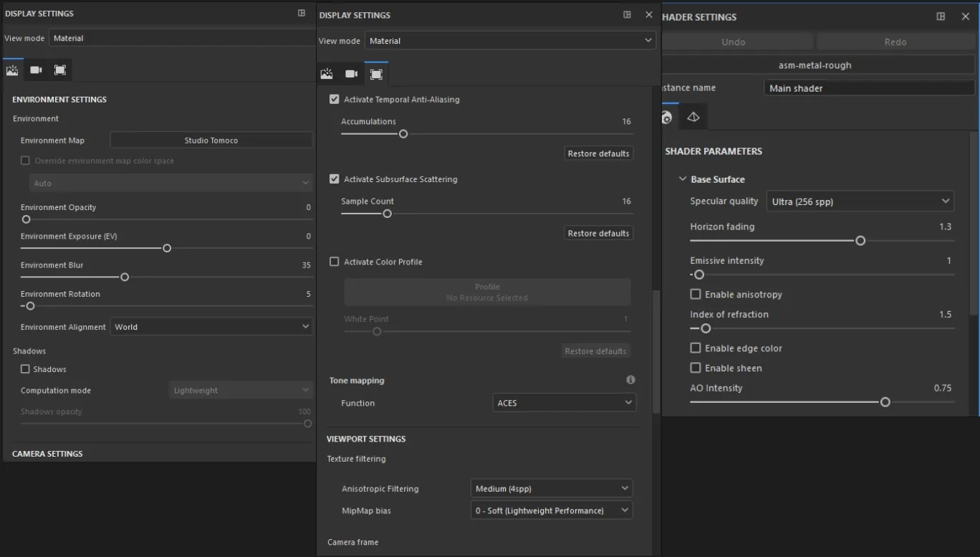This screenshot has width=980, height=557.
Task: Click the Index of refraction slider handle
Action: 706,328
